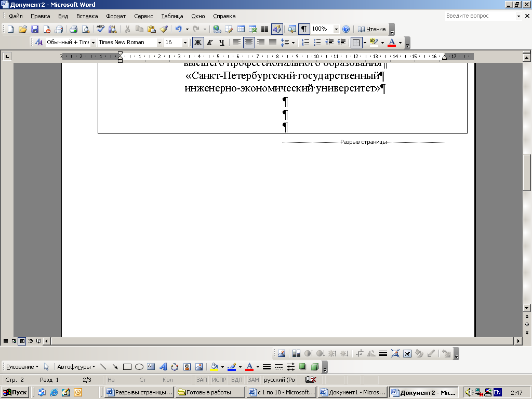Screen dimensions: 532x399
Task: Switch to Разрывы страницы taskbar window
Action: (x=139, y=392)
